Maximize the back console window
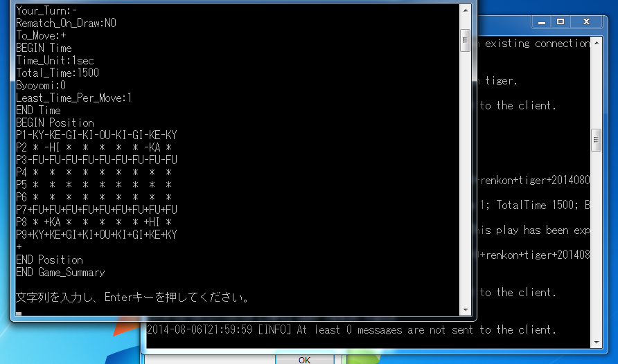The image size is (618, 364). tap(560, 22)
